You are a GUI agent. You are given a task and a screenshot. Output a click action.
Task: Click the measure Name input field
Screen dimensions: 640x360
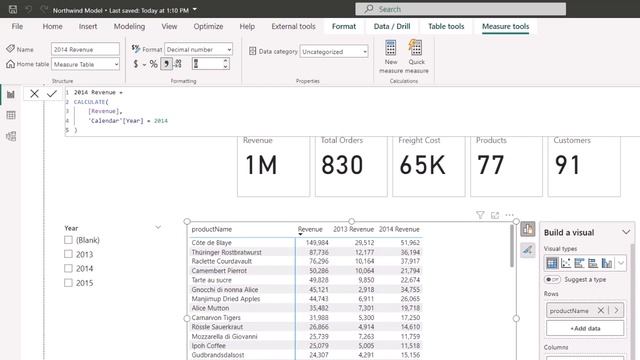[85, 49]
